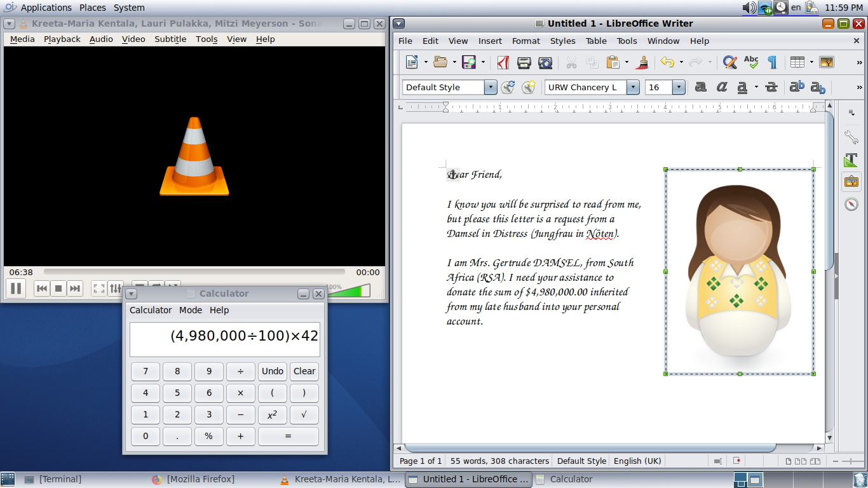Toggle formatting marks (pilcrow icon)

772,62
